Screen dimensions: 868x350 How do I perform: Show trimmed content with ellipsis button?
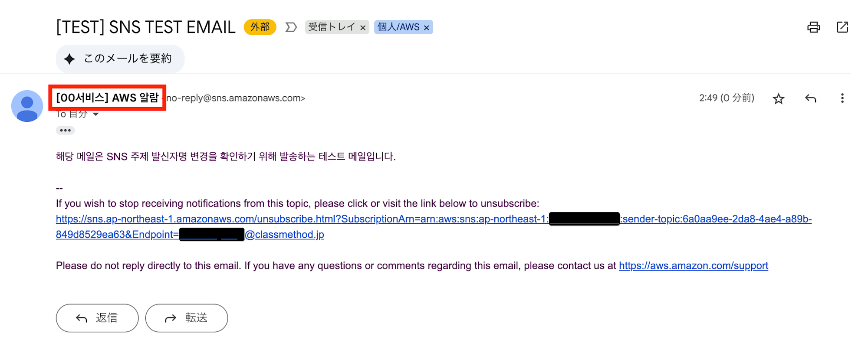pos(65,130)
